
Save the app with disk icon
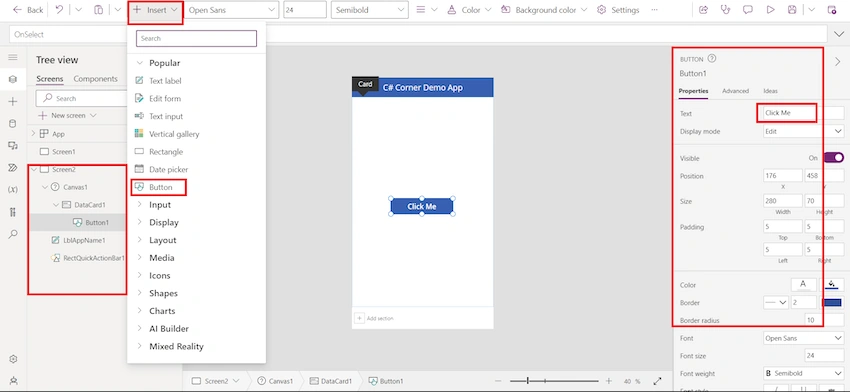pos(792,10)
